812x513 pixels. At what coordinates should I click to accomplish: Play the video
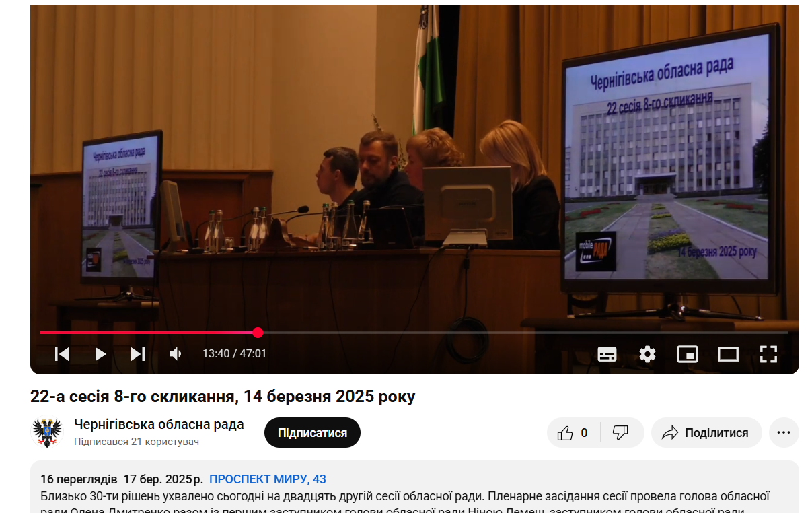(100, 354)
